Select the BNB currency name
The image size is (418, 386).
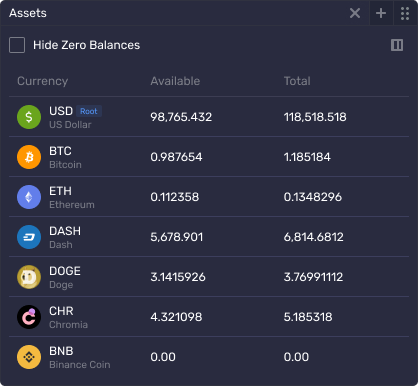point(61,351)
